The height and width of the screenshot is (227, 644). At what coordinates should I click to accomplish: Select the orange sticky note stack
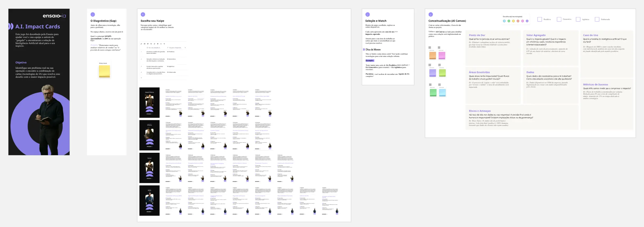coord(433,56)
